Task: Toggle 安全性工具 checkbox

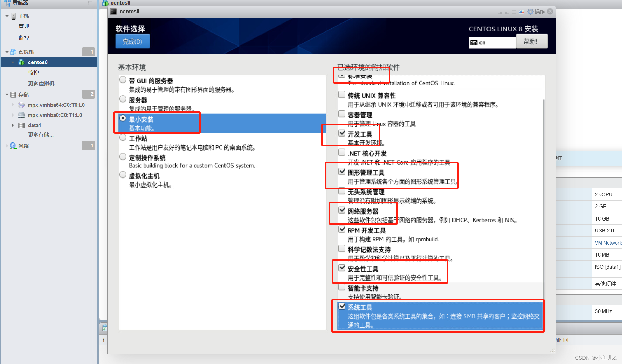Action: pos(342,268)
